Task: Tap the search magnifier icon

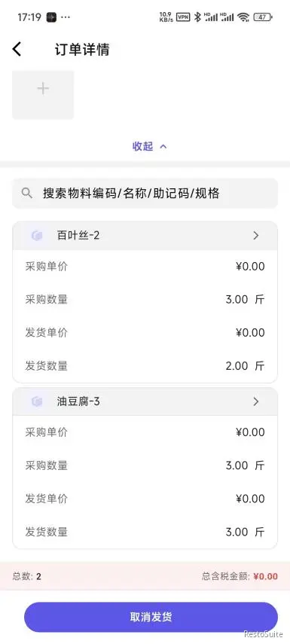Action: coord(27,193)
